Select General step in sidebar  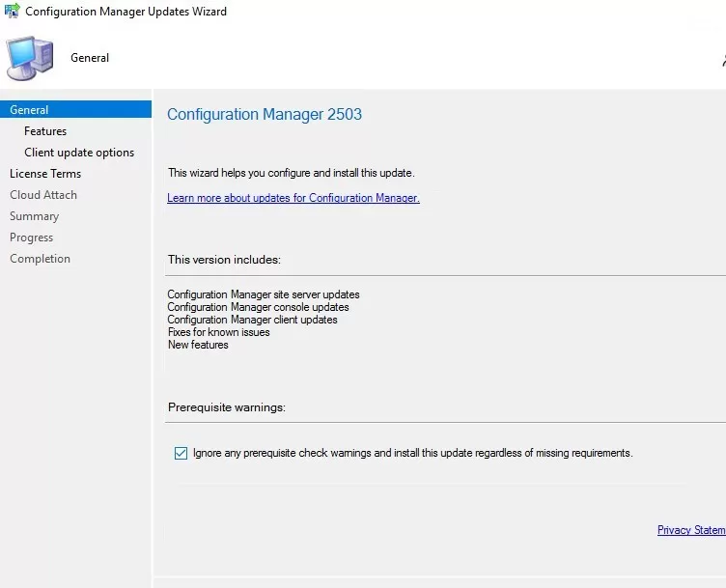pos(75,110)
